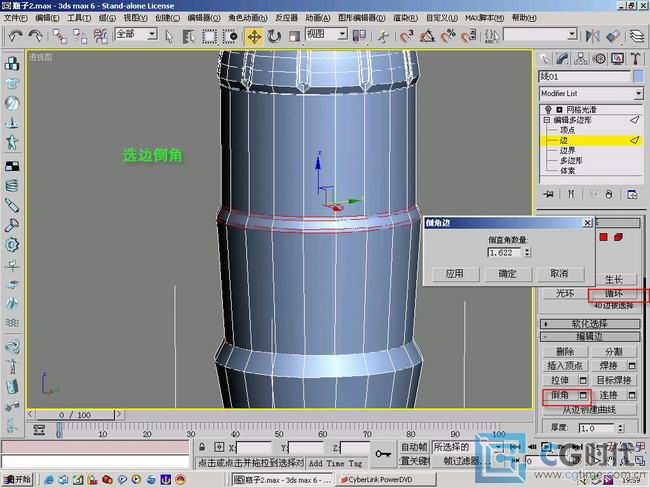Select the Select and Link tool
This screenshot has height=488, width=650.
(x=60, y=36)
